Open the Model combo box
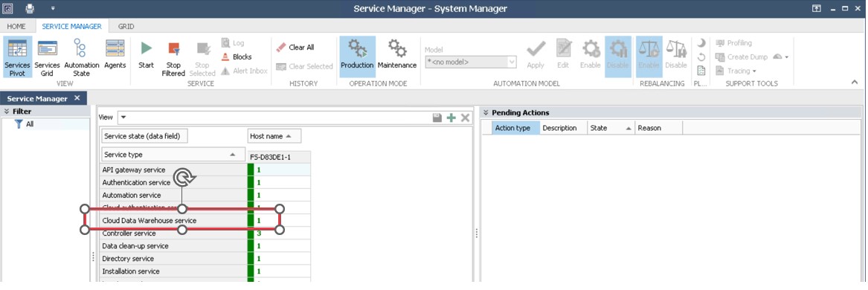This screenshot has width=868, height=290. click(x=471, y=62)
